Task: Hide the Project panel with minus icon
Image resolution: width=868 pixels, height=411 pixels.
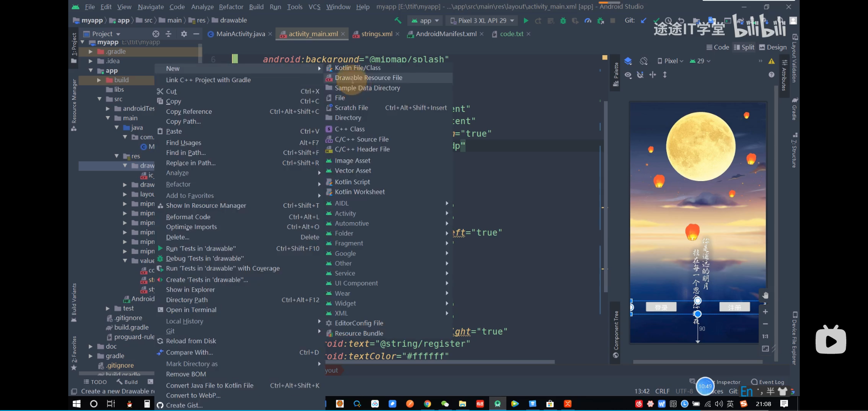Action: point(196,34)
